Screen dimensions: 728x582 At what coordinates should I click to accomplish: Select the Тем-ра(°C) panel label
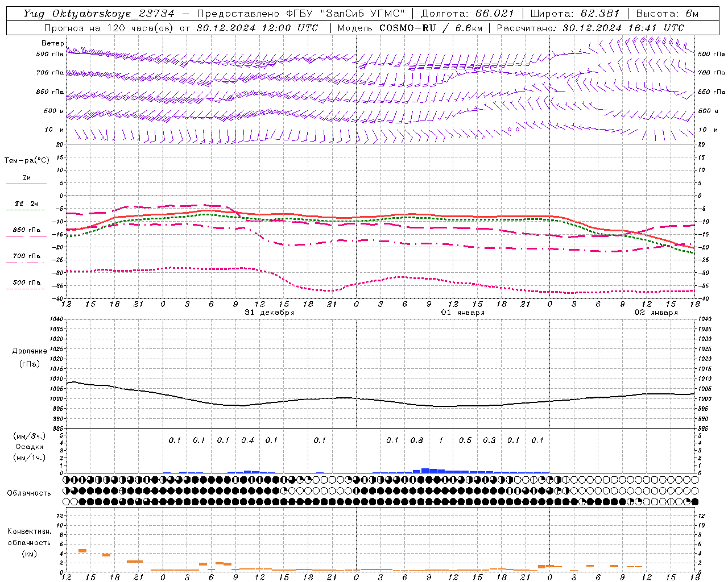point(27,161)
